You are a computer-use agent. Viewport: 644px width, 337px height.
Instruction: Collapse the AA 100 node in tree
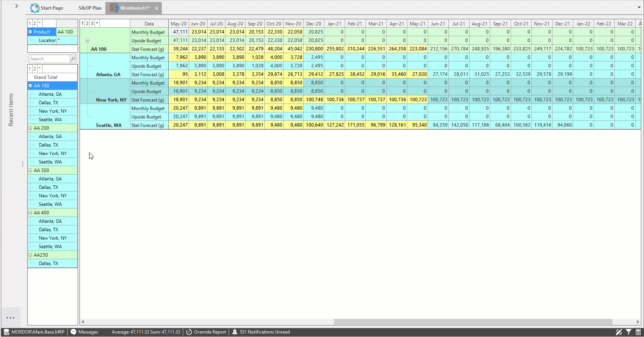point(30,86)
